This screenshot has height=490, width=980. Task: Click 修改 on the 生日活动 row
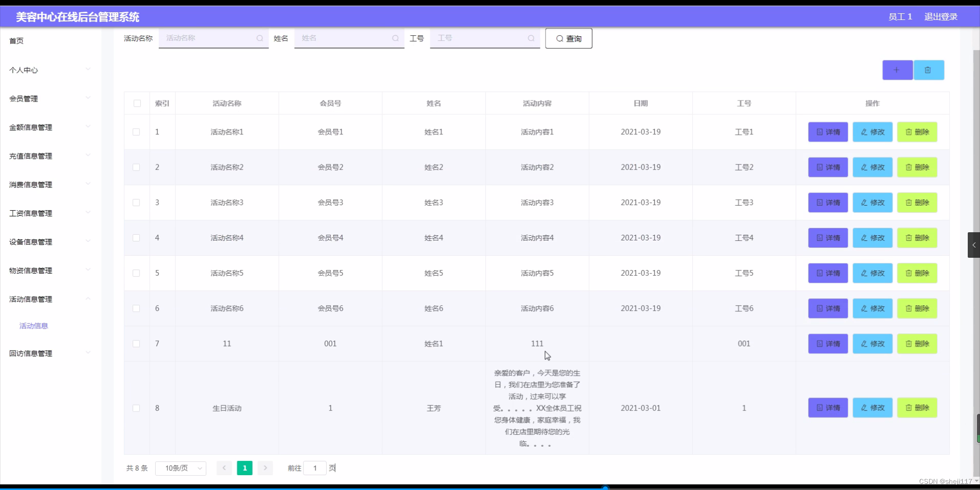(x=872, y=407)
